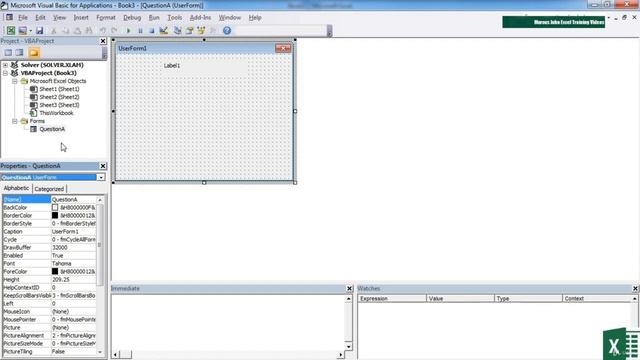This screenshot has width=640, height=360.
Task: Open the Format menu
Action: (106, 18)
